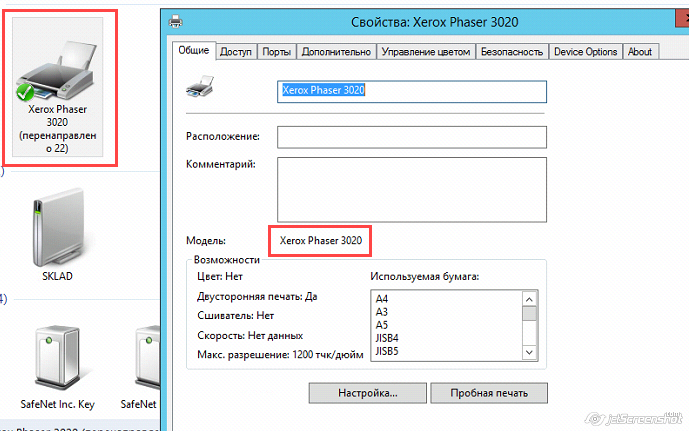689x431 pixels.
Task: Click the printer icon beside the name field
Action: pos(200,91)
